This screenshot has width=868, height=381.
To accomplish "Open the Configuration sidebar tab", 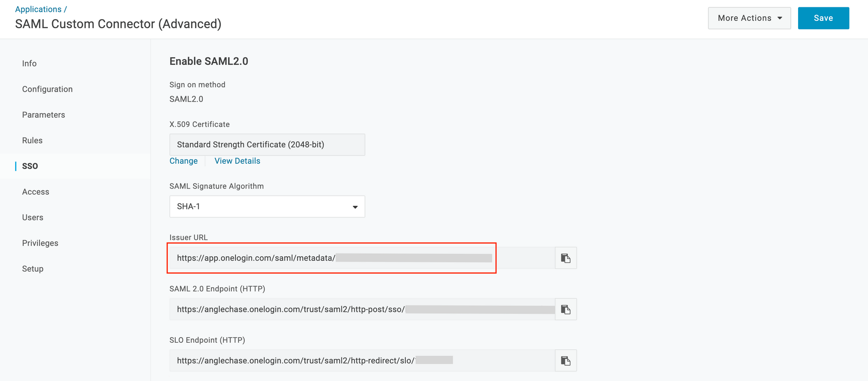I will point(47,89).
